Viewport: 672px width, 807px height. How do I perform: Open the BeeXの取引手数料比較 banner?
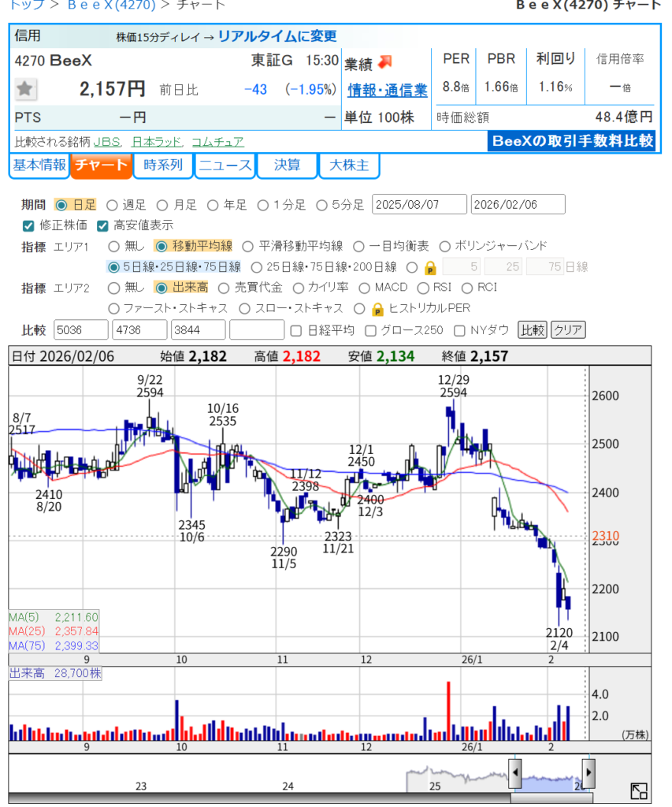click(x=571, y=141)
